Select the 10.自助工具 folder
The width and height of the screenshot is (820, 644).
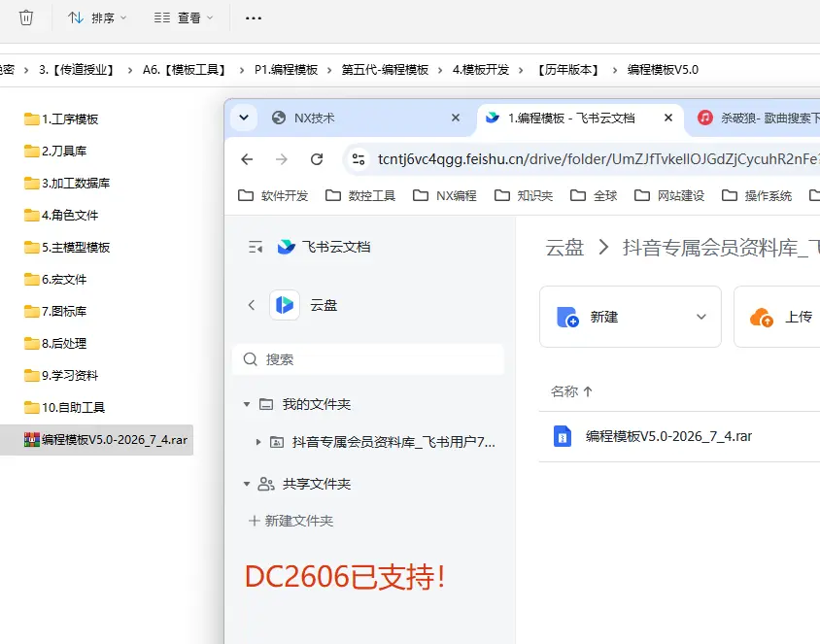65,407
